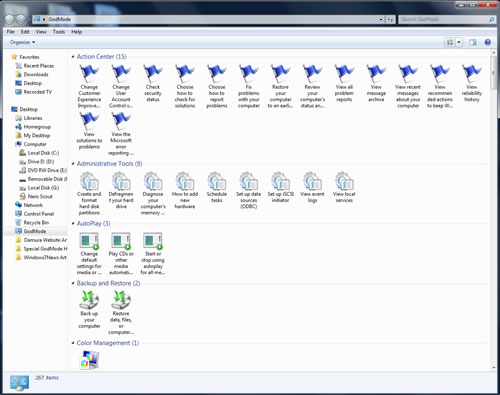500x395 pixels.
Task: Open View recommended actions item
Action: [x=440, y=86]
